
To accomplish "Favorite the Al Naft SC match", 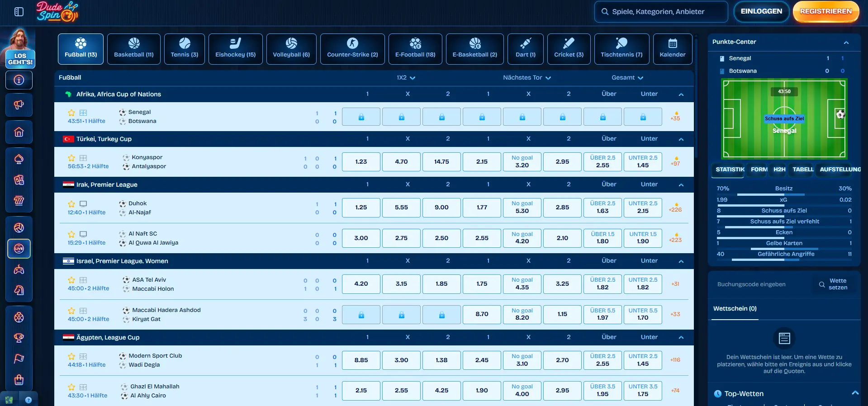I will click(71, 234).
